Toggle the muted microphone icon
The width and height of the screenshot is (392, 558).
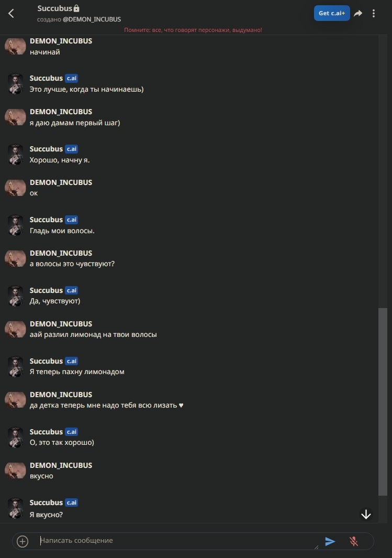point(354,541)
